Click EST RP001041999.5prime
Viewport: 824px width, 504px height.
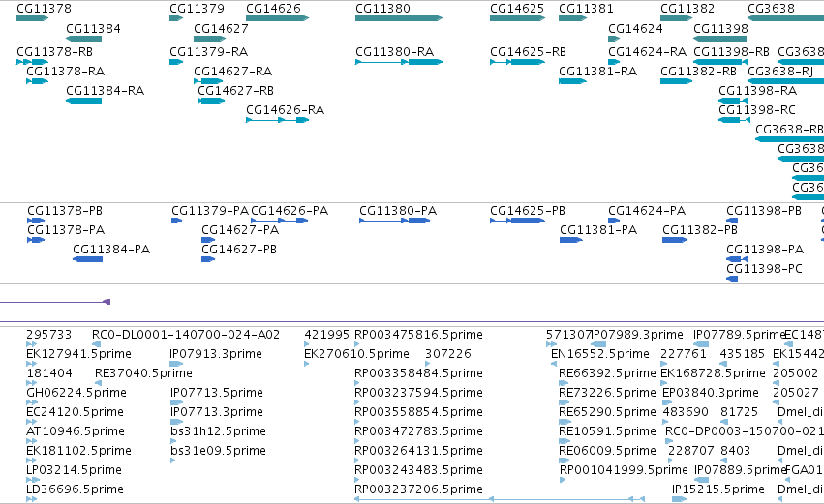pos(624,470)
